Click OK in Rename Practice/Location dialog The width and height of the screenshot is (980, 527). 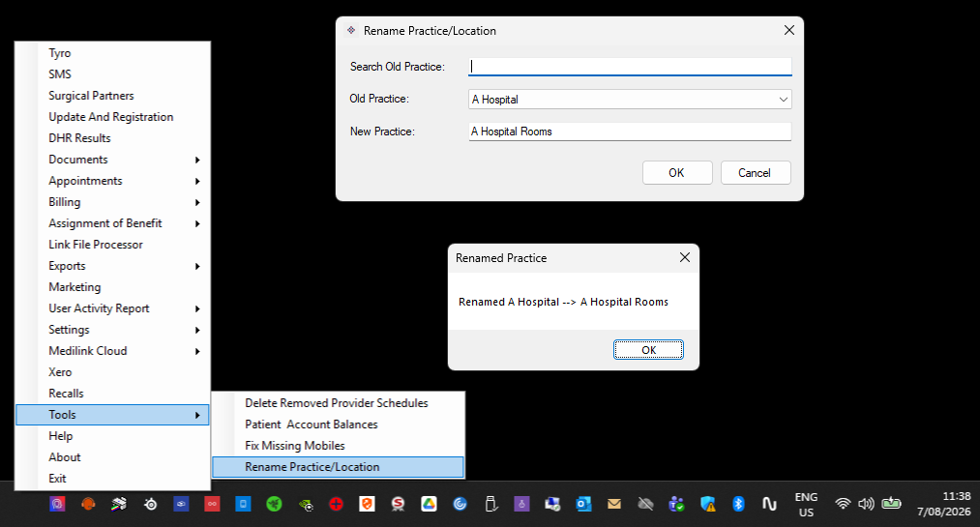tap(677, 172)
